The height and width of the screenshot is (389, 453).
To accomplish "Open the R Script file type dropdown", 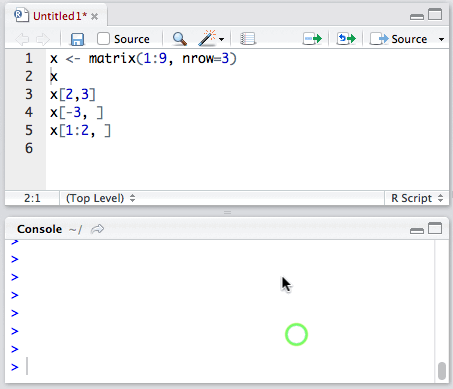I will tap(417, 198).
